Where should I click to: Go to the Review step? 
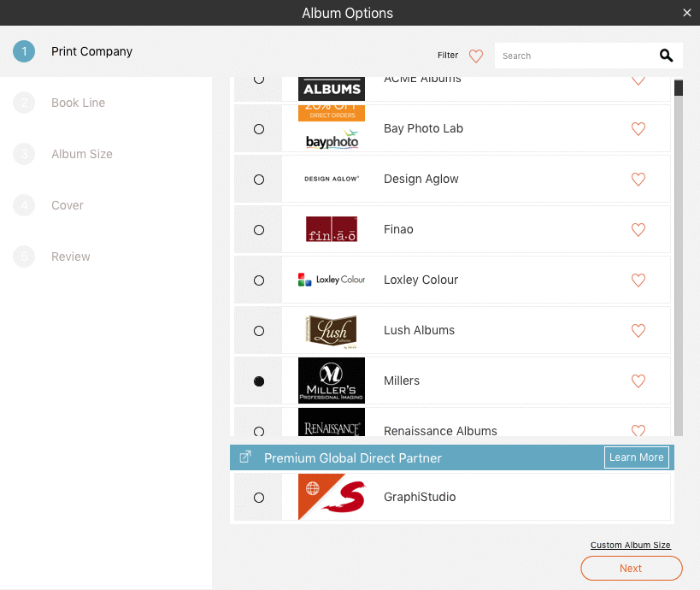71,257
